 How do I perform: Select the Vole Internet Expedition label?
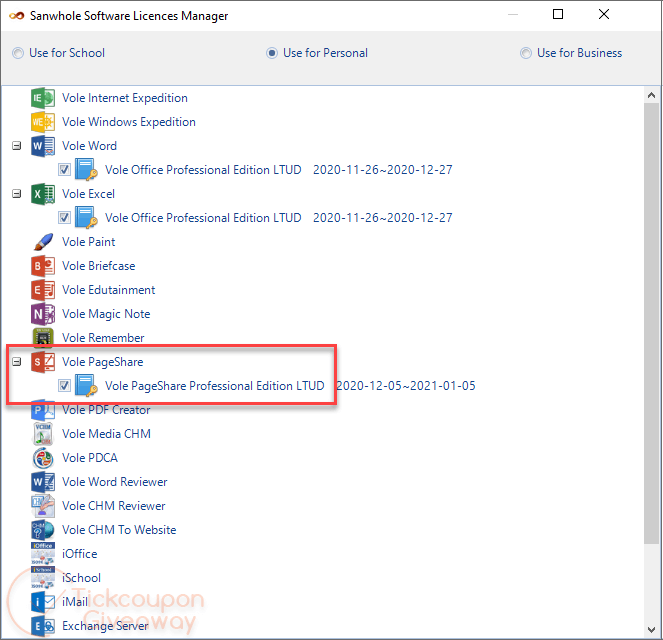(125, 98)
